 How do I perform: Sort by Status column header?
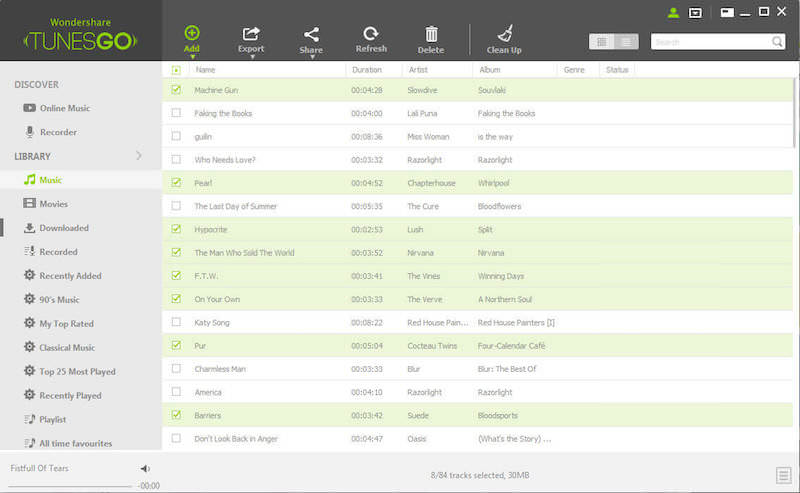(617, 70)
